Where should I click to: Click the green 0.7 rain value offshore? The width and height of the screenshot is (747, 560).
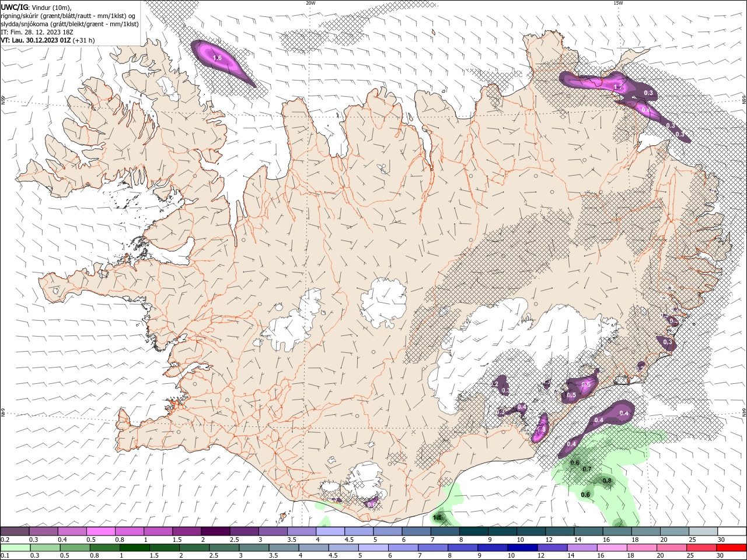[587, 469]
